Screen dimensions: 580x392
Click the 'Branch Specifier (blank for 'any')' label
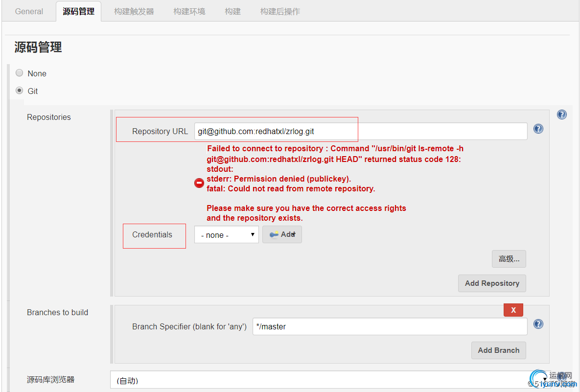(189, 326)
